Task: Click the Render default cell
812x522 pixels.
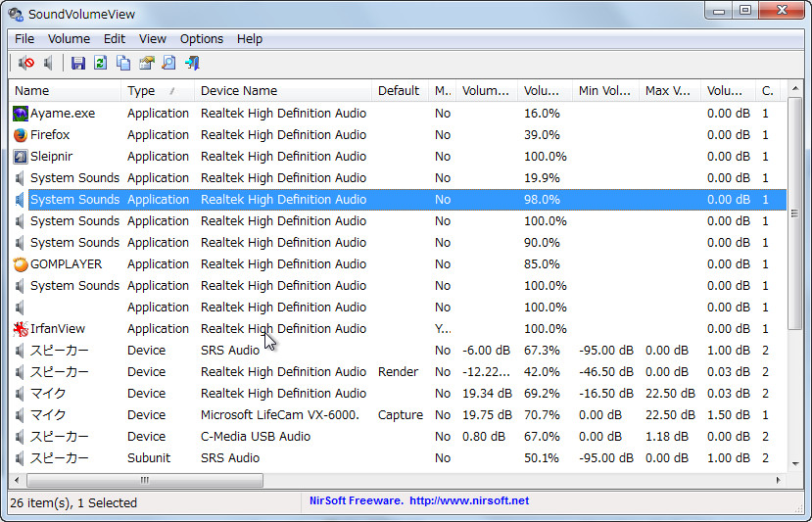Action: [398, 372]
